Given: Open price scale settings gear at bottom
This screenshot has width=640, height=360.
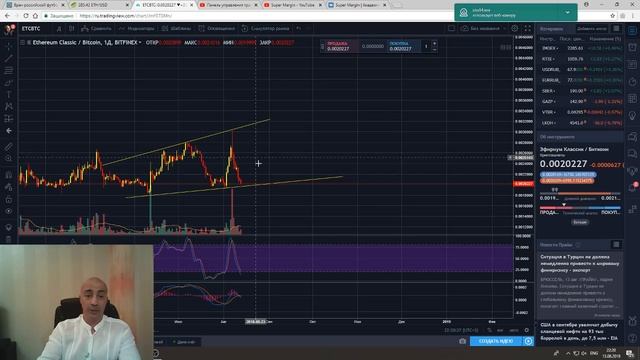Looking at the screenshot, I should [x=527, y=330].
